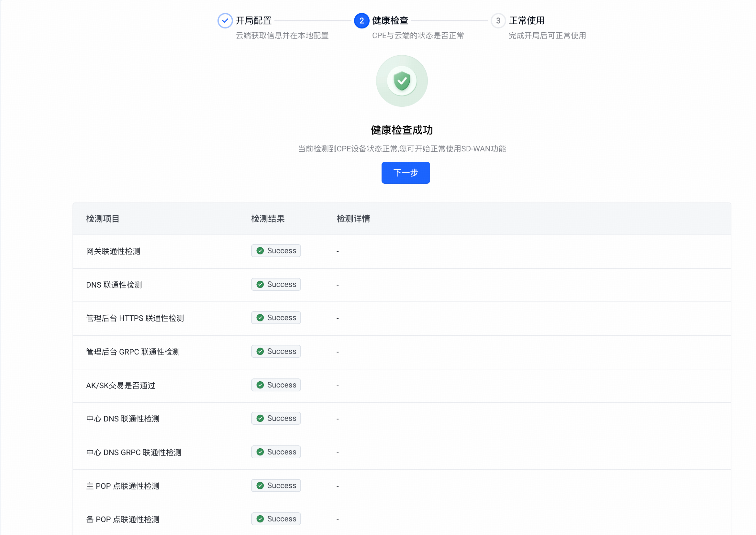The width and height of the screenshot is (756, 535).
Task: Click the Success badge for DNS 联通性检测
Action: coord(276,284)
